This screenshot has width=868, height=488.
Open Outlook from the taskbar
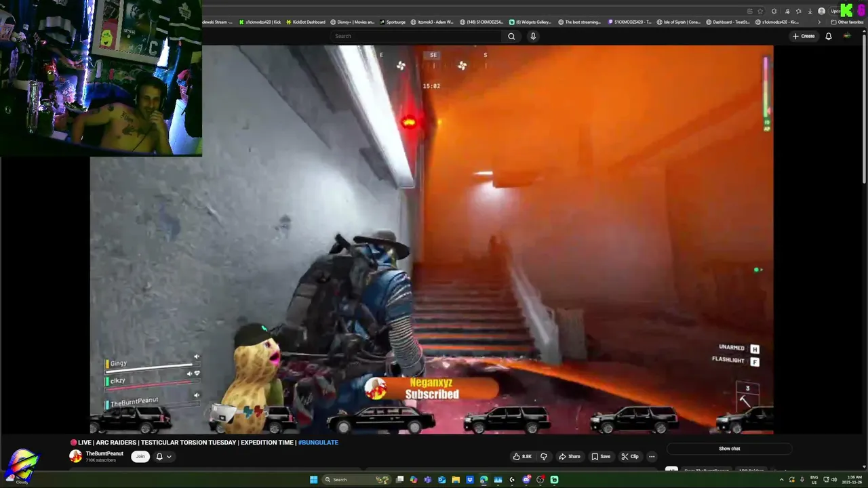pyautogui.click(x=441, y=480)
